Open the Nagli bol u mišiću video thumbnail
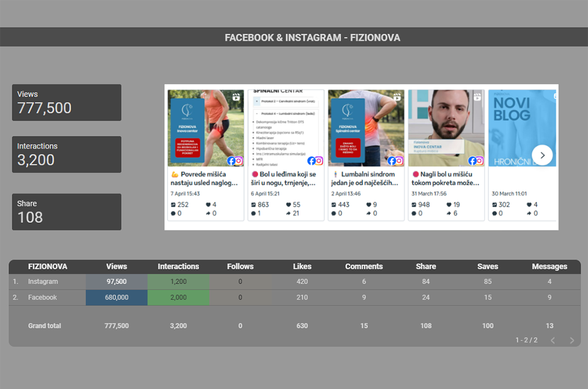588x389 pixels. [x=446, y=128]
